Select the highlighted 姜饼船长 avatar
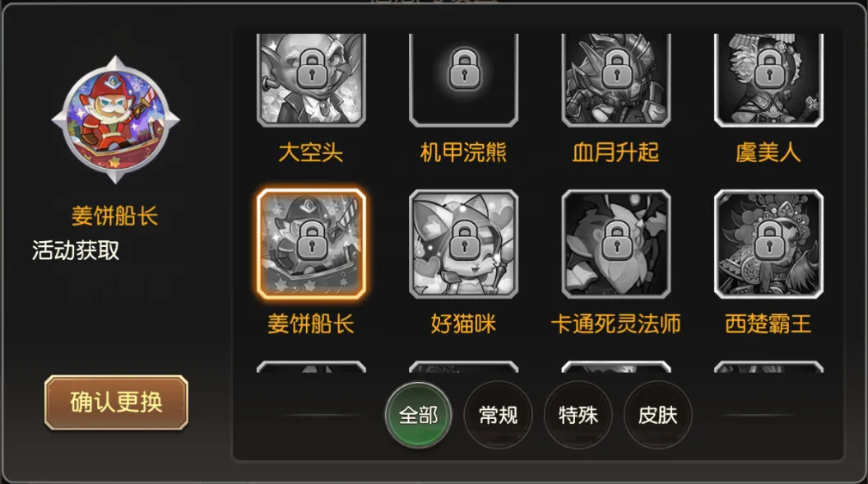Image resolution: width=868 pixels, height=484 pixels. pyautogui.click(x=311, y=244)
